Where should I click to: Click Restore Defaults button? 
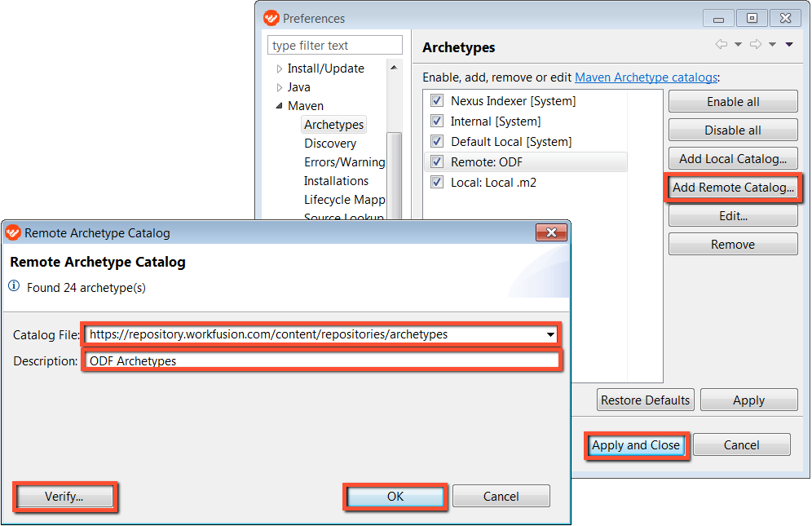pos(645,400)
